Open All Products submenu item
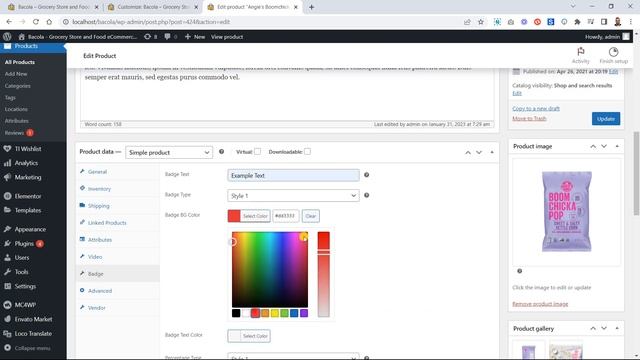 [x=20, y=62]
